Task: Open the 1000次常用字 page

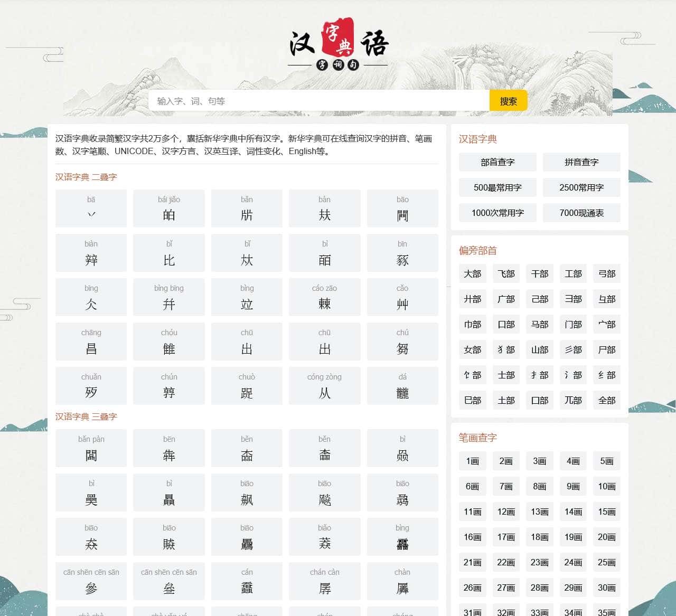Action: click(x=497, y=213)
